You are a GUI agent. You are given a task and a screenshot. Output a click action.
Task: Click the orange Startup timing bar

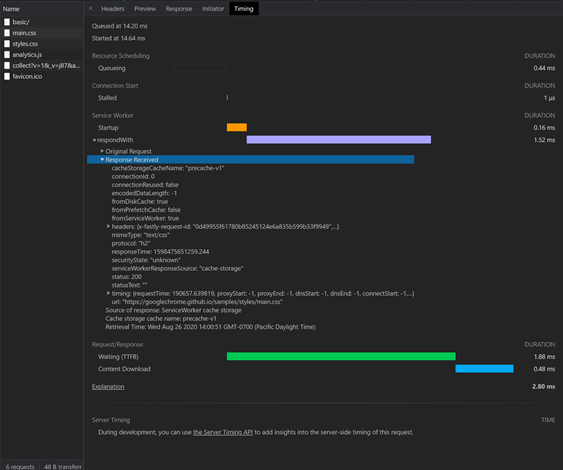[237, 127]
